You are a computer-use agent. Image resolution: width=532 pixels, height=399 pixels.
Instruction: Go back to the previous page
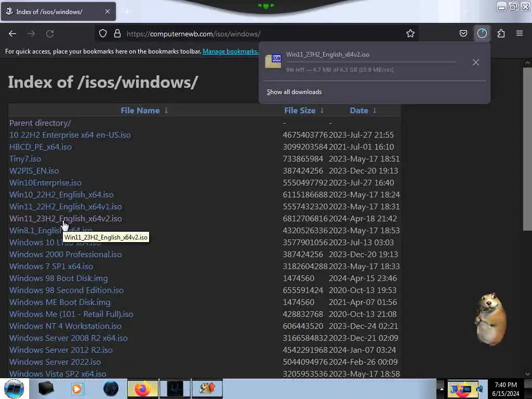tap(12, 34)
